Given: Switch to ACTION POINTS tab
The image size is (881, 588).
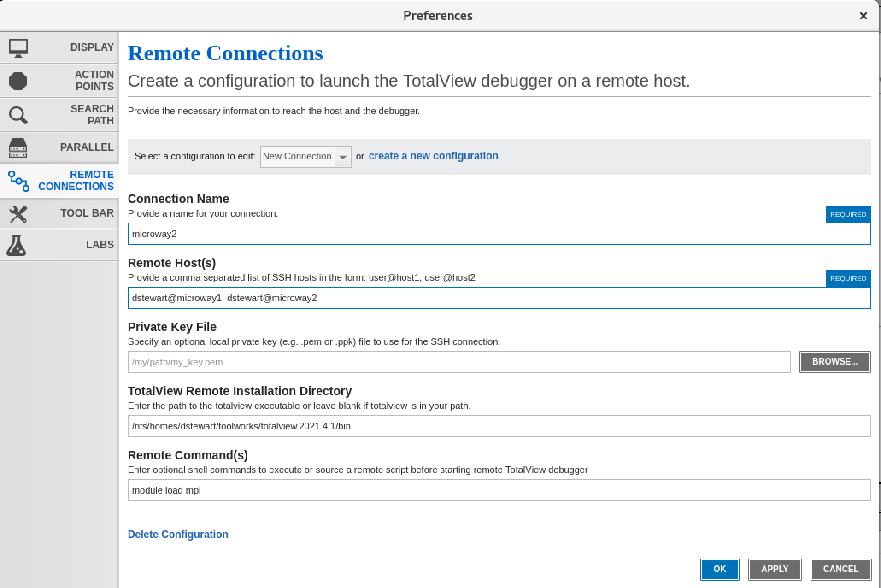Looking at the screenshot, I should pyautogui.click(x=59, y=80).
